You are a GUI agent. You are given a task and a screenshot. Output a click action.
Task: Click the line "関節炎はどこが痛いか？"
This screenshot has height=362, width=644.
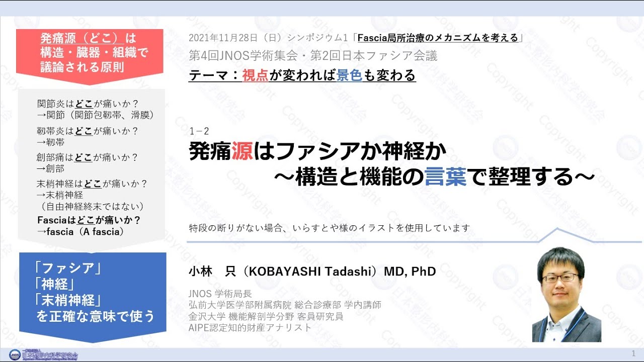(x=88, y=104)
